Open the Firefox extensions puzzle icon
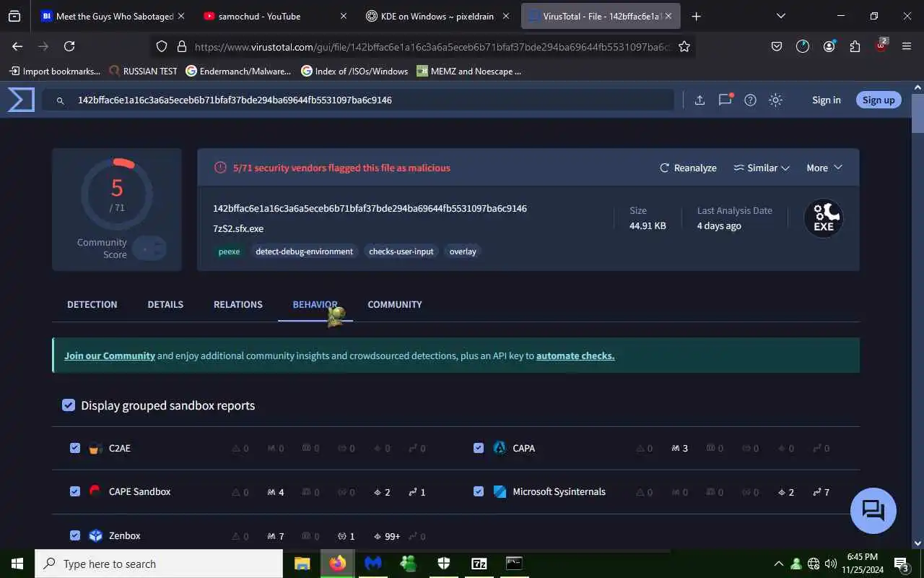 click(855, 46)
